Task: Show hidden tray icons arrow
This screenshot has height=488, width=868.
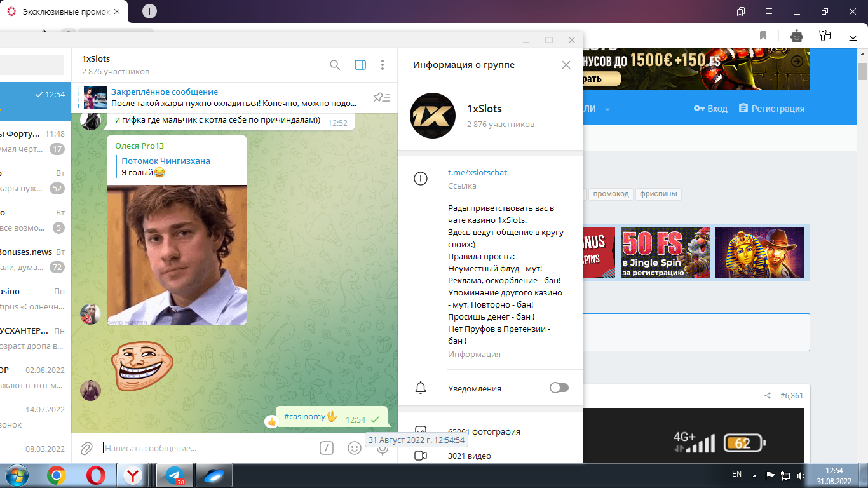Action: click(x=754, y=475)
